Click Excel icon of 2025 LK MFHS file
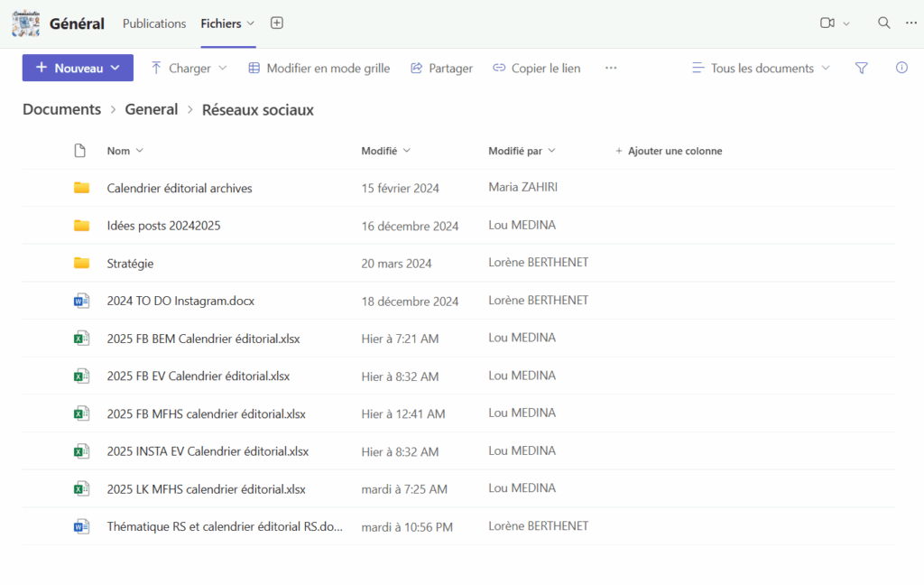 (81, 489)
